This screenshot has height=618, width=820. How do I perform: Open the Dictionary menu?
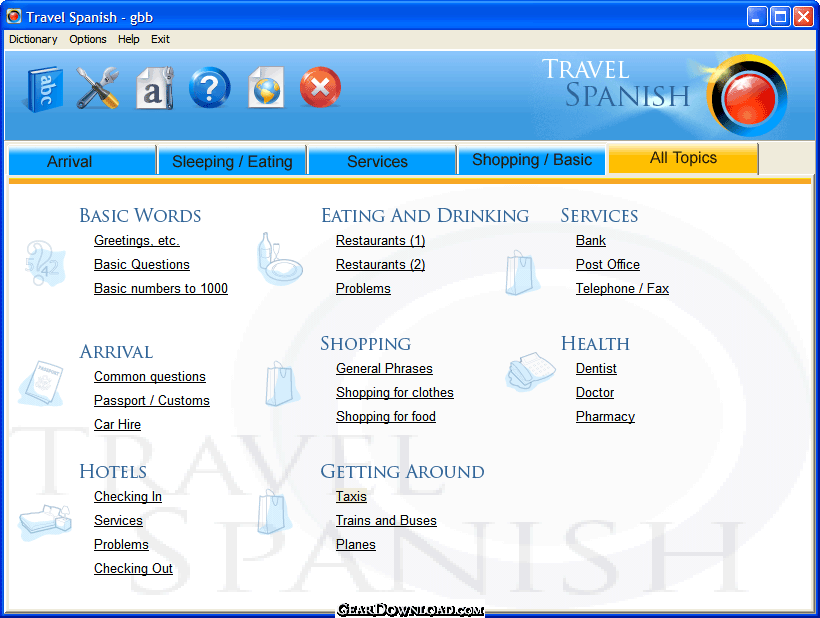coord(33,39)
